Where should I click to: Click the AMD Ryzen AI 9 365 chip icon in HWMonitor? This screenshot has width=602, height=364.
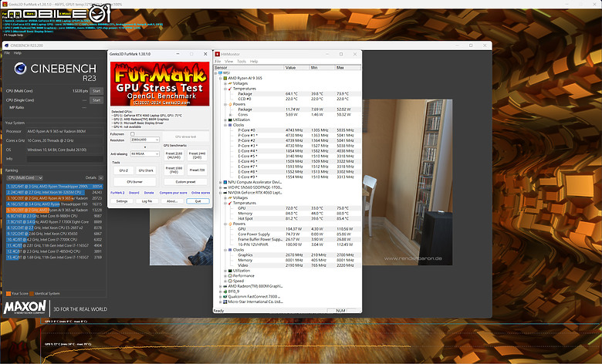[x=225, y=78]
